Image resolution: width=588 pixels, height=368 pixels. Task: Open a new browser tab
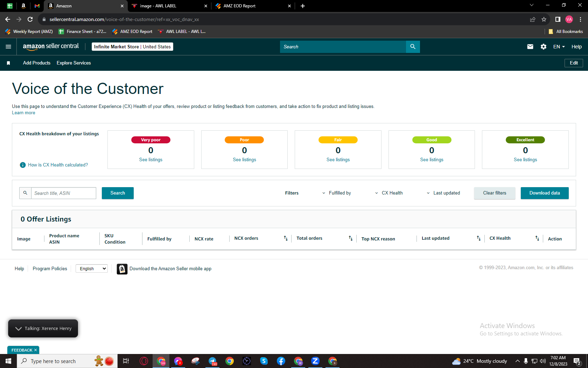303,6
